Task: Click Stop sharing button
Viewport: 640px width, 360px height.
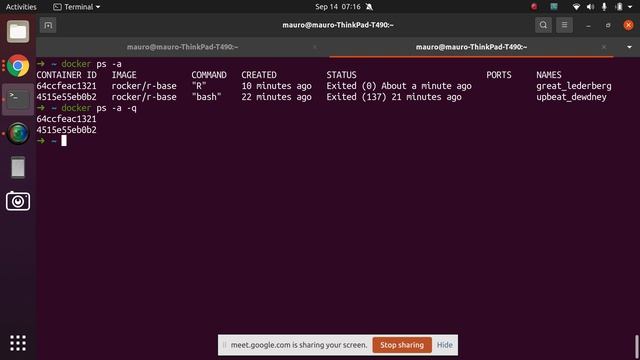Action: pos(402,345)
